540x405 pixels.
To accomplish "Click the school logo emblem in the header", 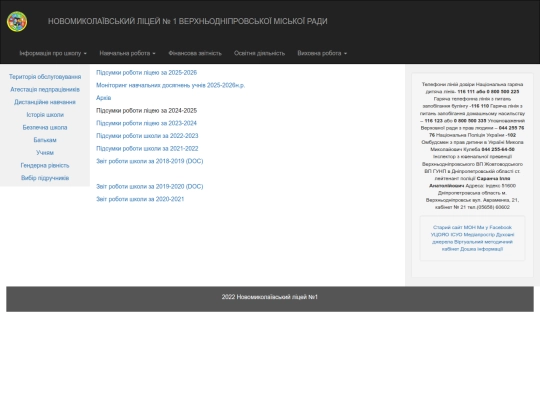I will tap(17, 21).
